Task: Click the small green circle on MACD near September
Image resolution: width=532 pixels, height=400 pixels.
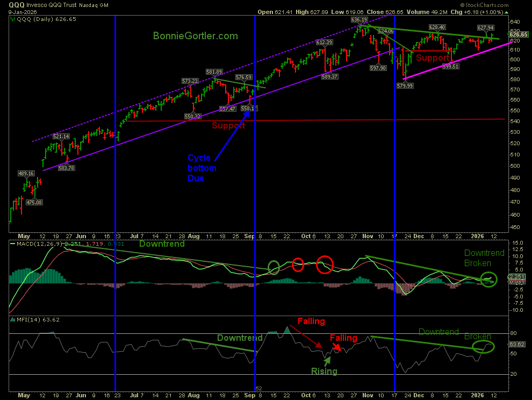Action: (x=274, y=267)
